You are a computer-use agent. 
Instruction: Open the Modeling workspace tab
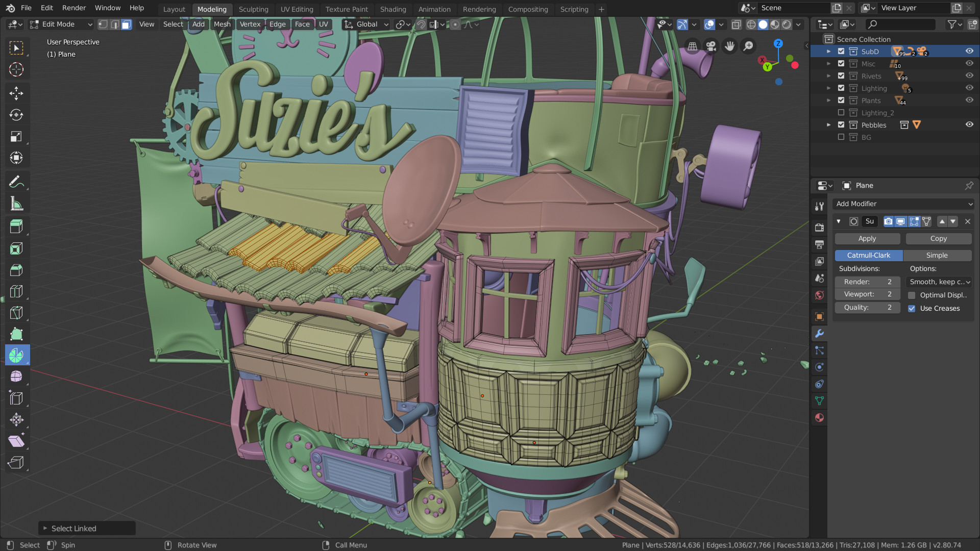click(211, 9)
